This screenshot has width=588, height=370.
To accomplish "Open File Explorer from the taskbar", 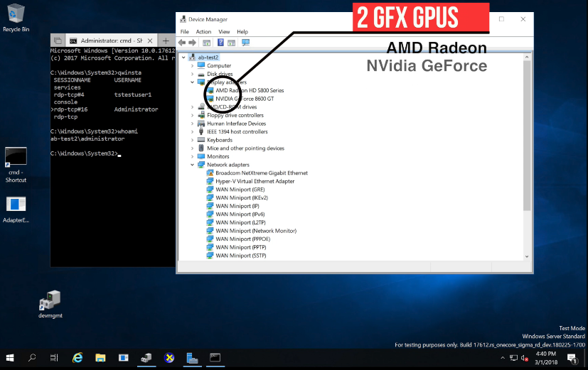I will click(100, 358).
